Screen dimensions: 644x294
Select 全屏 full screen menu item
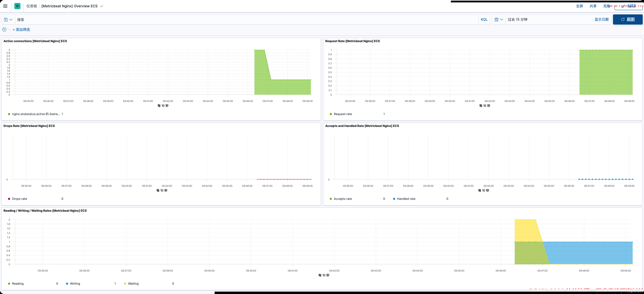[x=579, y=6]
